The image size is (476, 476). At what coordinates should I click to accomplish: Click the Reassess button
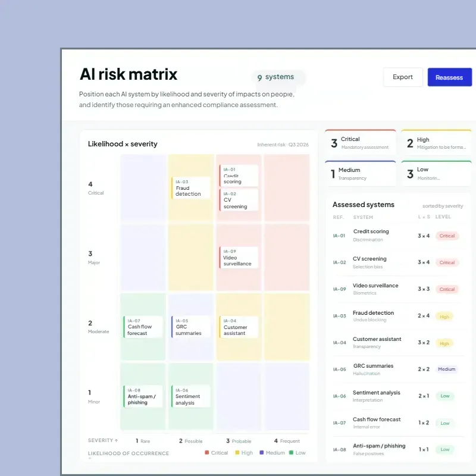click(x=449, y=77)
